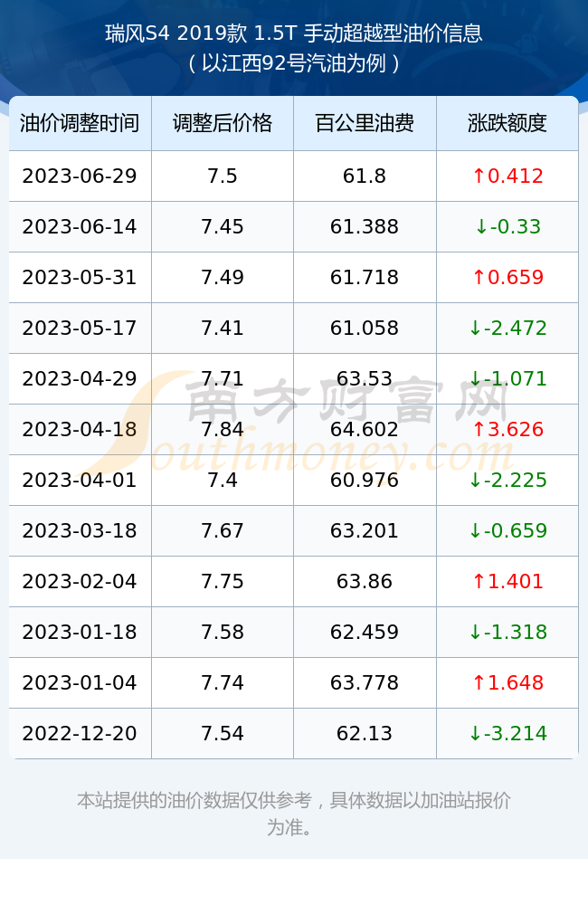
Task: Click the 百公里油费 column header
Action: coord(365,123)
